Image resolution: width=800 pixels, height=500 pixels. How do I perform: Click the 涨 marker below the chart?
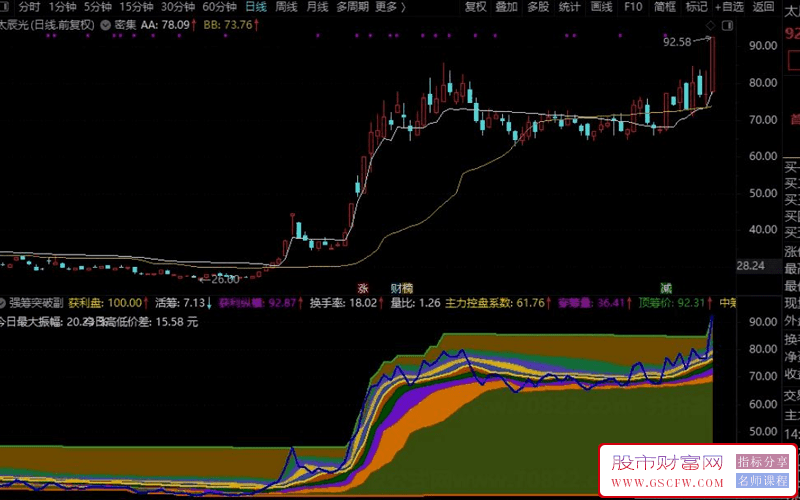[363, 288]
